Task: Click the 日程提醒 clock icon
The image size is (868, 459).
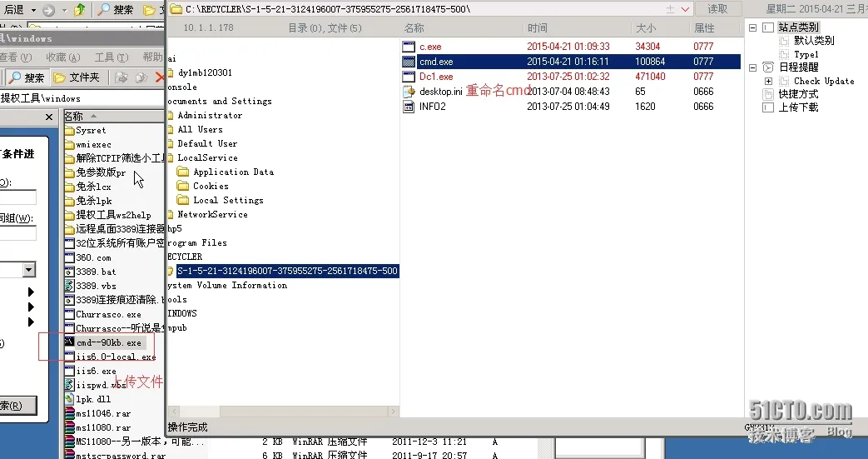Action: point(768,67)
